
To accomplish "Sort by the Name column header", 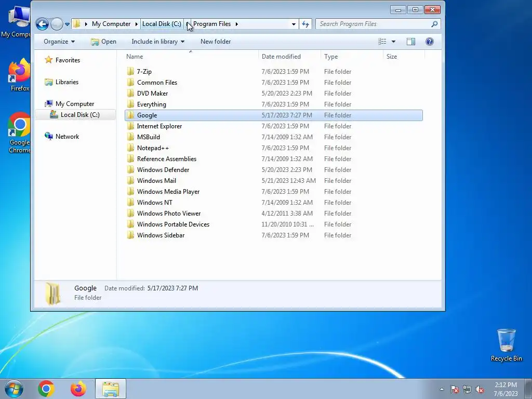I will click(135, 56).
